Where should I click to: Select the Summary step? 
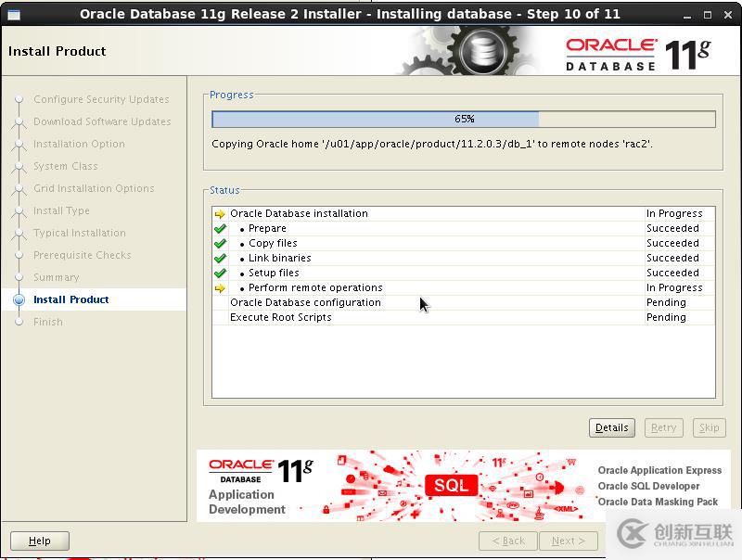pyautogui.click(x=57, y=277)
